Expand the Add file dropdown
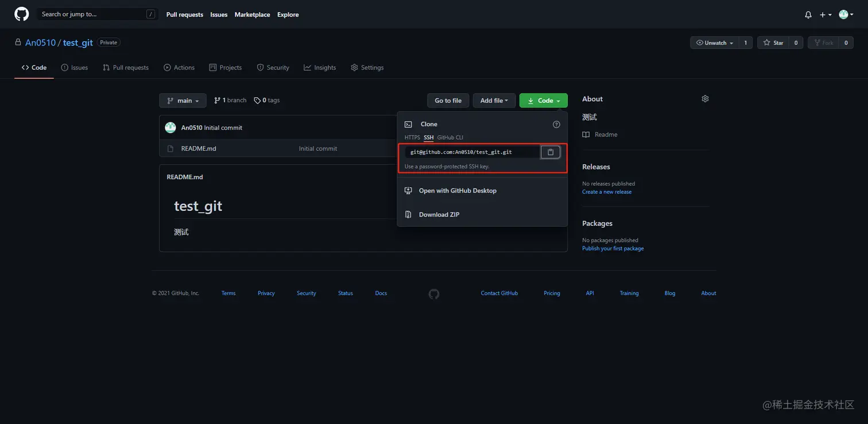Screen dimensions: 868x424 (x=494, y=101)
